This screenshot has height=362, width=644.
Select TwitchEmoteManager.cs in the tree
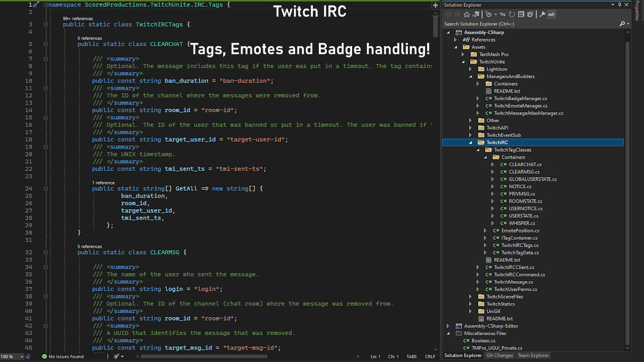pos(521,106)
